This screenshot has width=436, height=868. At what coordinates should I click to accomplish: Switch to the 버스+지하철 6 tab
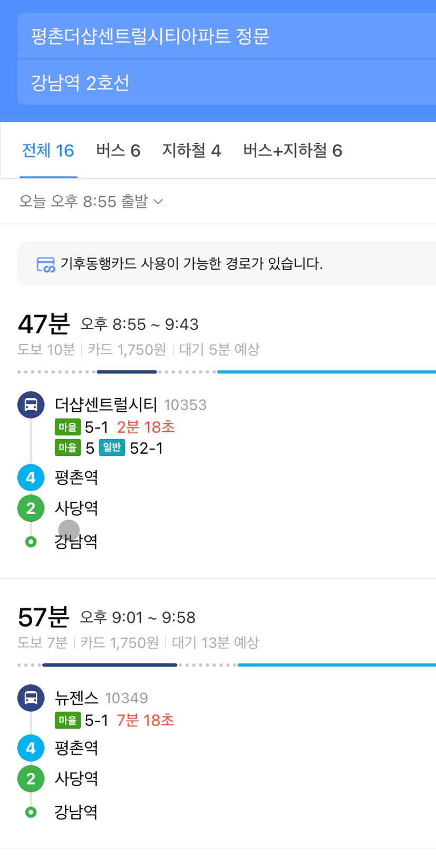(293, 151)
